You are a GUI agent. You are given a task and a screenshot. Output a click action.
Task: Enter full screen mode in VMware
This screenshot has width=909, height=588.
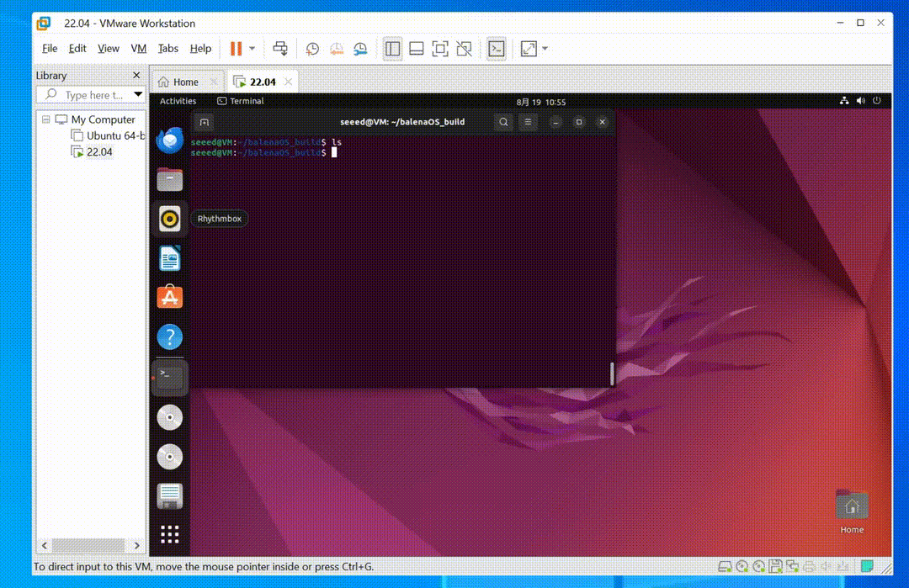point(439,49)
